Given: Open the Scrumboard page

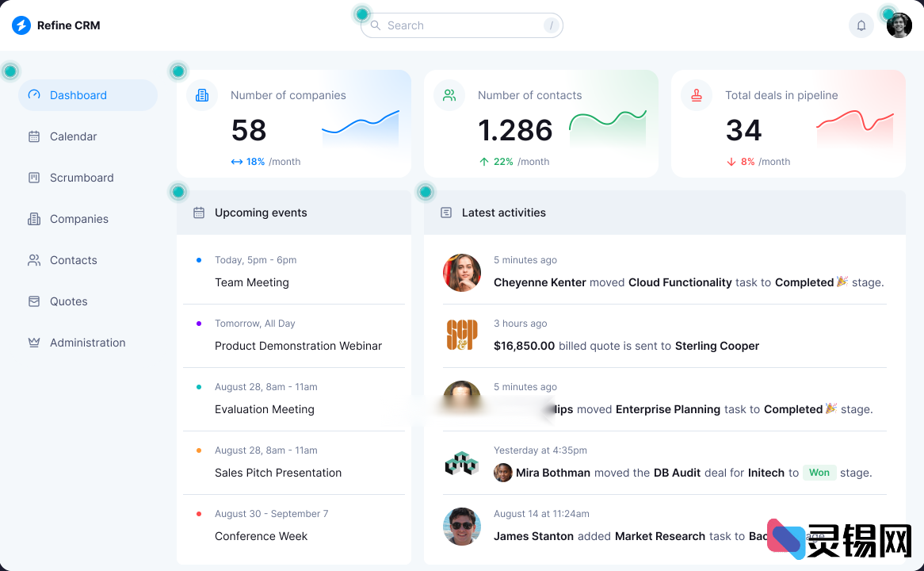Looking at the screenshot, I should 81,178.
